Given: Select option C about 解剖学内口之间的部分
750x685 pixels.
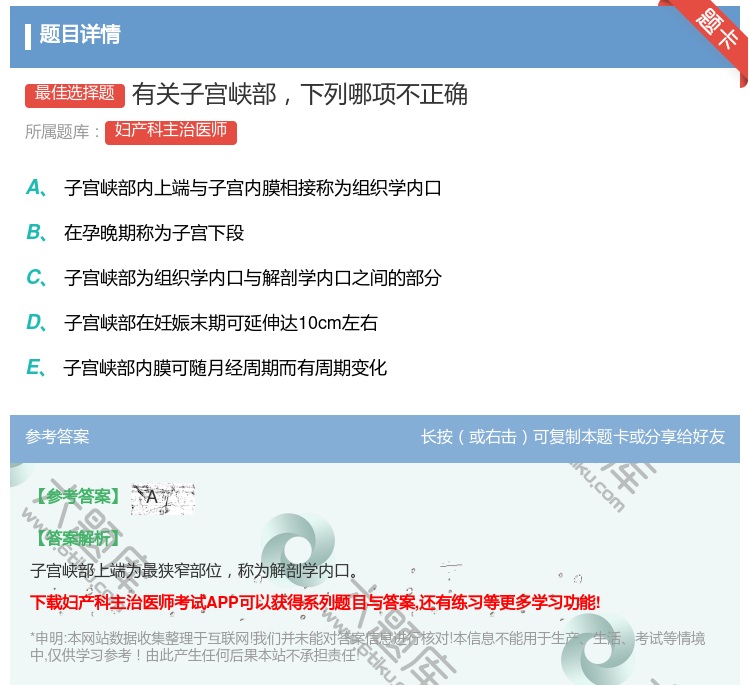Looking at the screenshot, I should 233,277.
